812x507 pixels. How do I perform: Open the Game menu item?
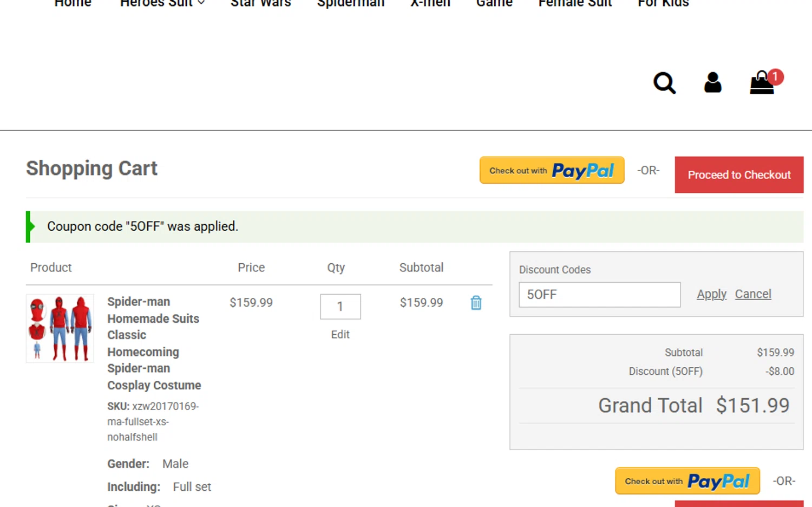pos(494,3)
